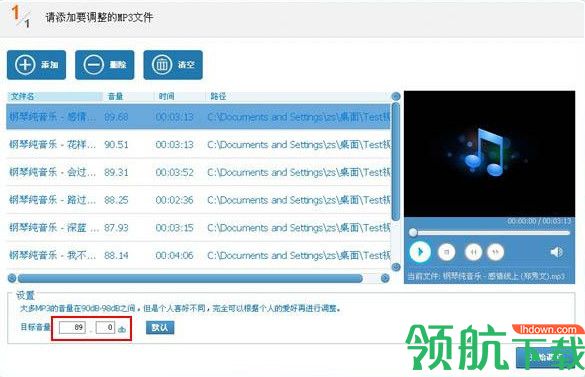The height and width of the screenshot is (377, 585).
Task: Click the 默认 default volume button
Action: click(160, 327)
